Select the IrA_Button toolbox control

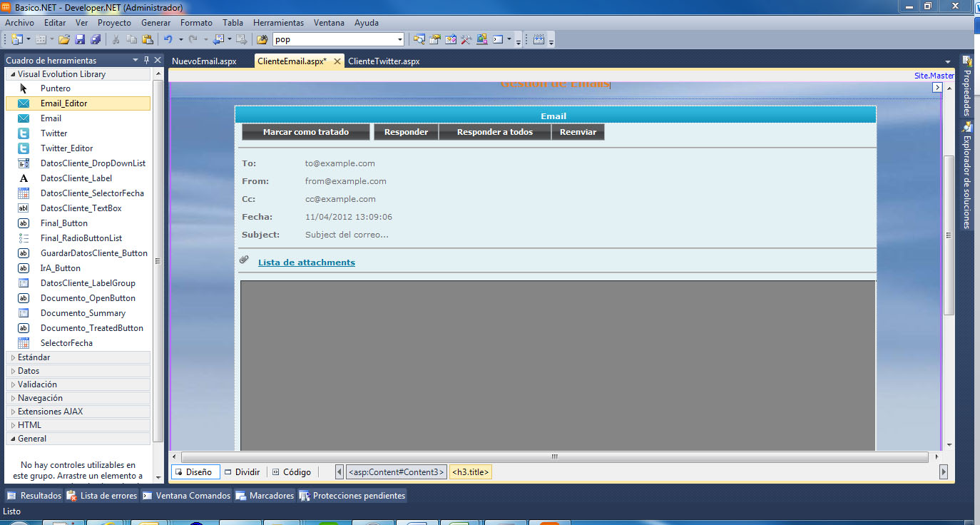(78, 268)
